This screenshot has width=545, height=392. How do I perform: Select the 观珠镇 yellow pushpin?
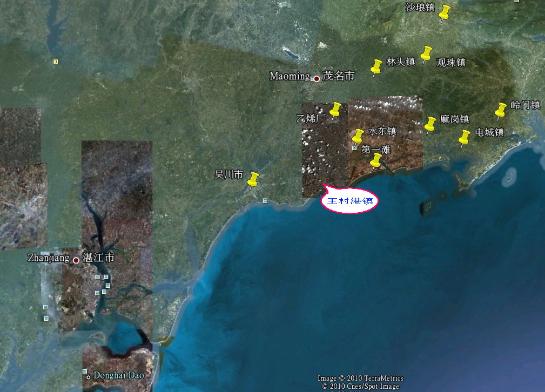(427, 53)
